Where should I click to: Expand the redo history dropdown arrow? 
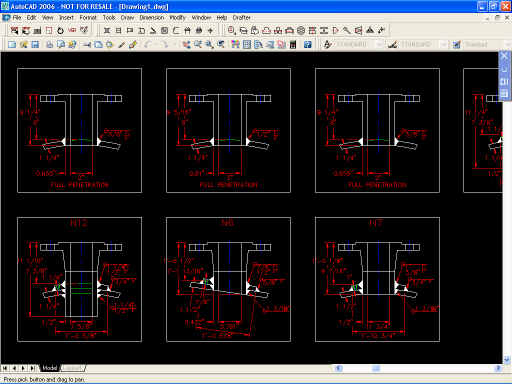point(174,44)
